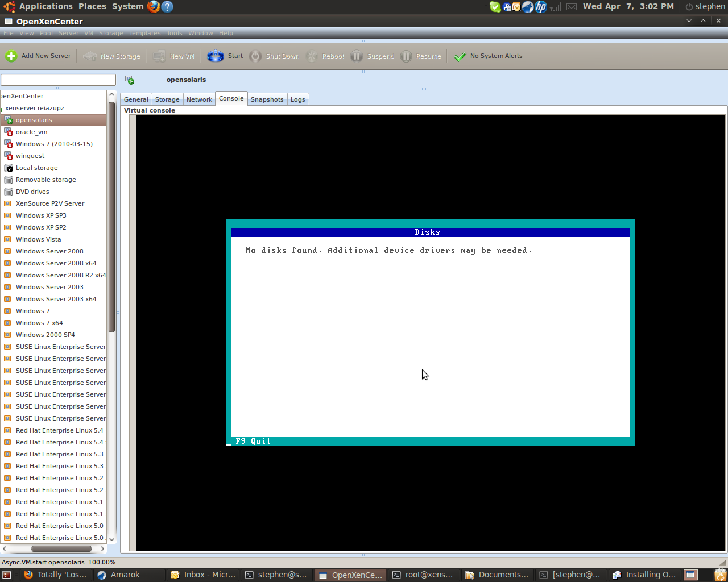Click the sidebar vertical scrollbar down arrow

(111, 539)
